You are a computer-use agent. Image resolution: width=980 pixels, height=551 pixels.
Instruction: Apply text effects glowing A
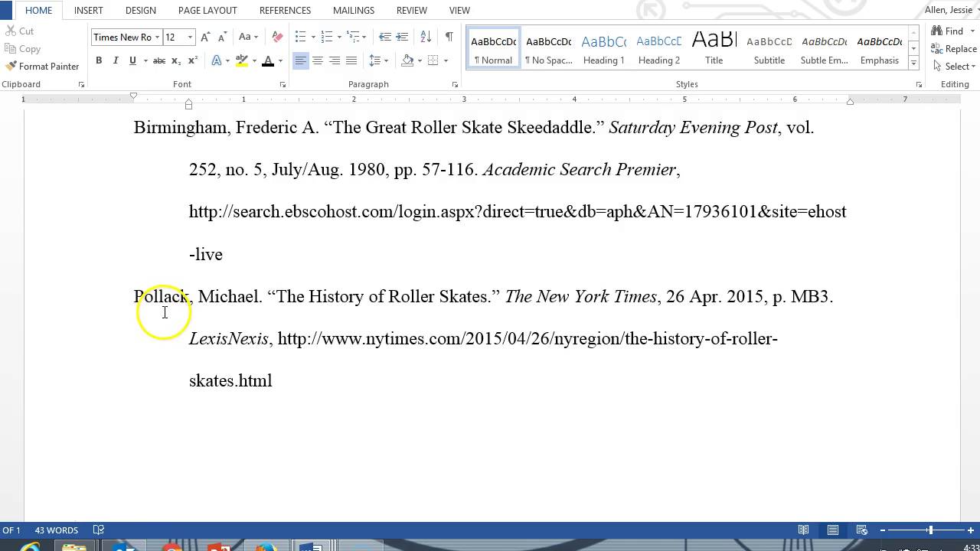coord(217,60)
